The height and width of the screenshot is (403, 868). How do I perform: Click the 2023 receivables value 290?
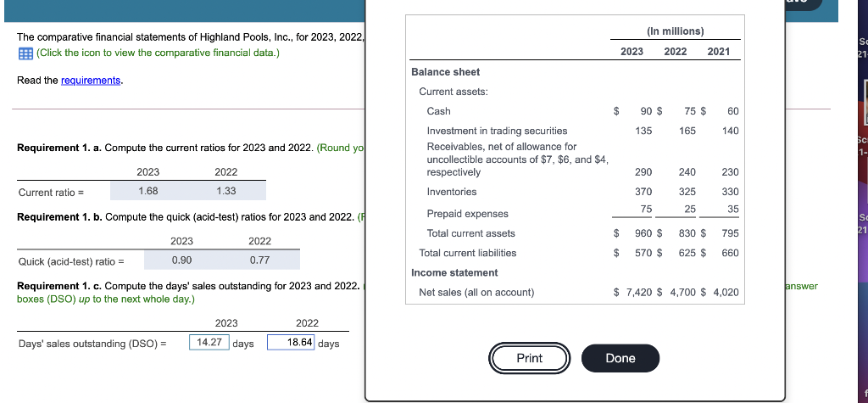coord(644,172)
